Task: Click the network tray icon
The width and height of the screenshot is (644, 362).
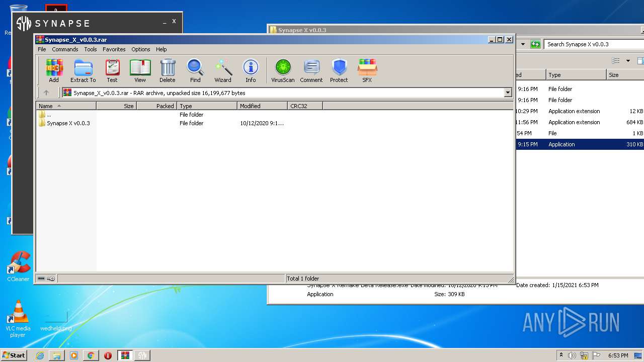Action: [x=584, y=355]
